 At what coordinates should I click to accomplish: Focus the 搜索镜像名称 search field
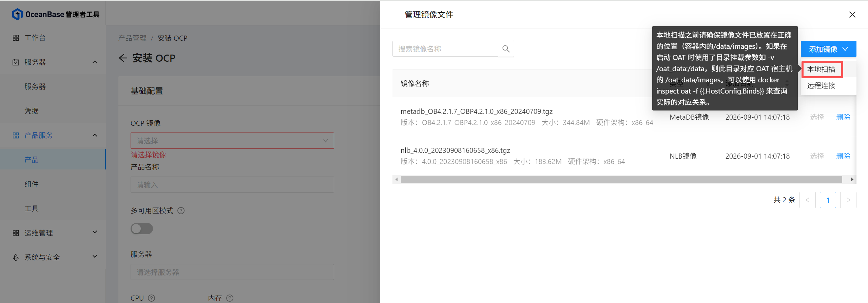click(x=445, y=49)
